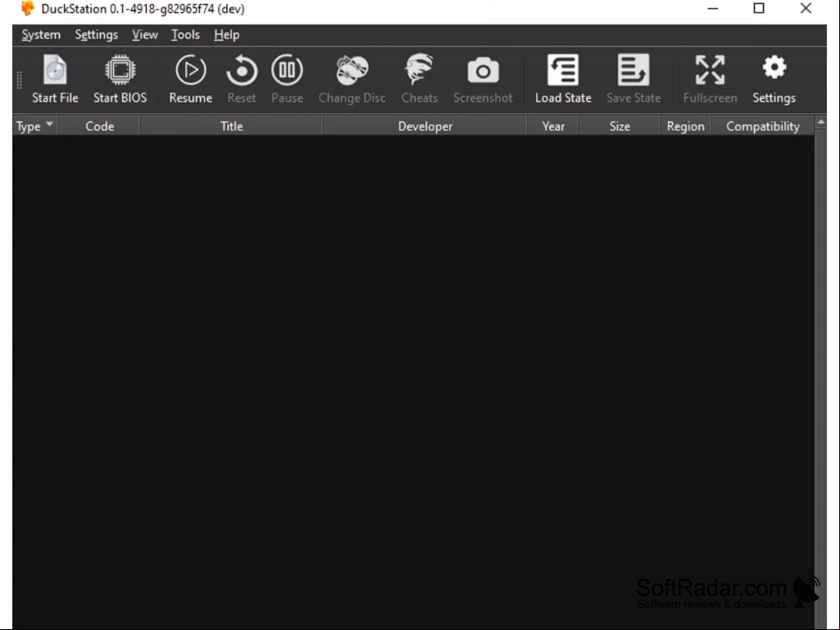Image resolution: width=840 pixels, height=630 pixels.
Task: Open the Settings menu in the menu bar
Action: 97,35
